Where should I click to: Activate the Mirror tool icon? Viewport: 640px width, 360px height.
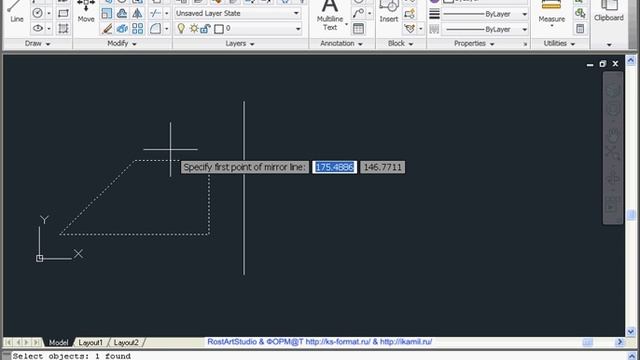(x=137, y=13)
